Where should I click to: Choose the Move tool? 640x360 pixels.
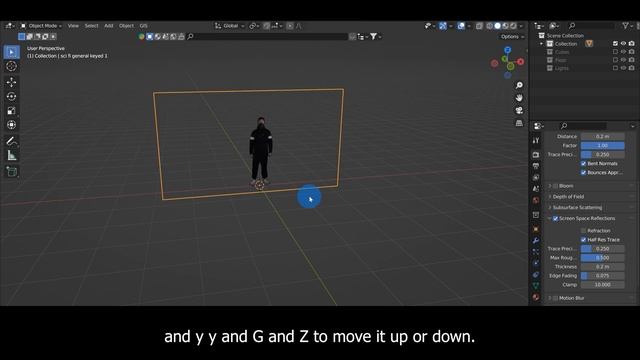click(x=11, y=82)
